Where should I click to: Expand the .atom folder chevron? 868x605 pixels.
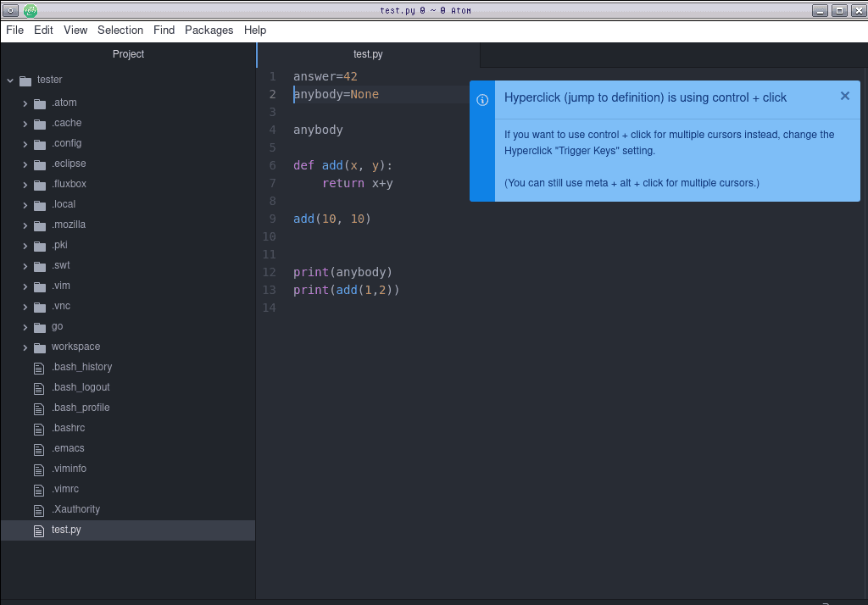point(25,103)
